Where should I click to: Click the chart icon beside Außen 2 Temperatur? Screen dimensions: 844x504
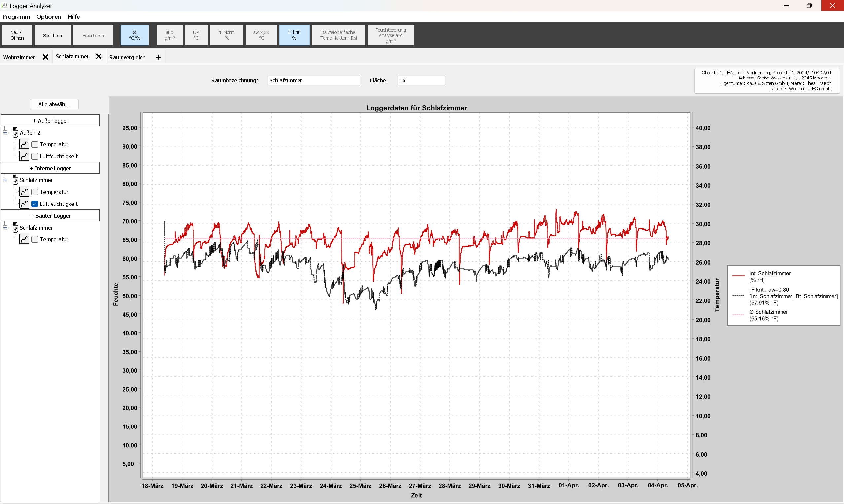tap(24, 144)
